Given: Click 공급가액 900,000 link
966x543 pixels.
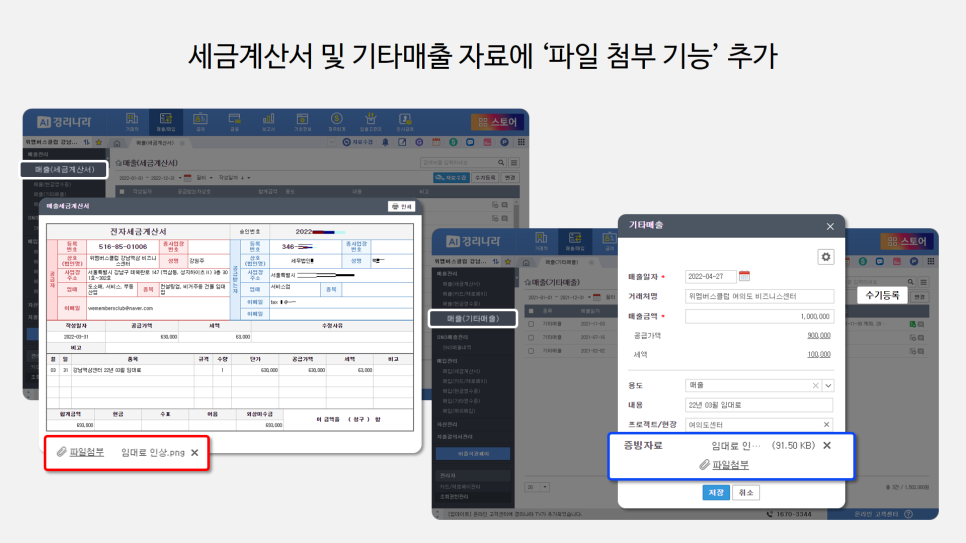Looking at the screenshot, I should (x=819, y=336).
